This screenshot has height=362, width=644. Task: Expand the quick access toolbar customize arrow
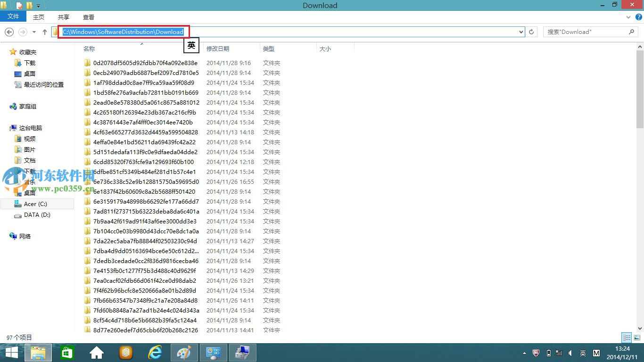[x=38, y=5]
